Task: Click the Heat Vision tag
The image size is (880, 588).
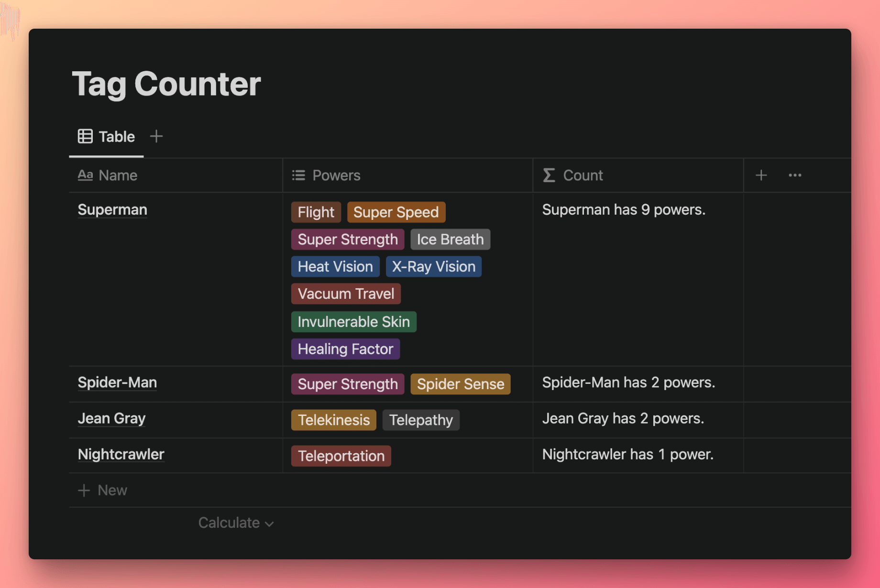Action: coord(335,267)
